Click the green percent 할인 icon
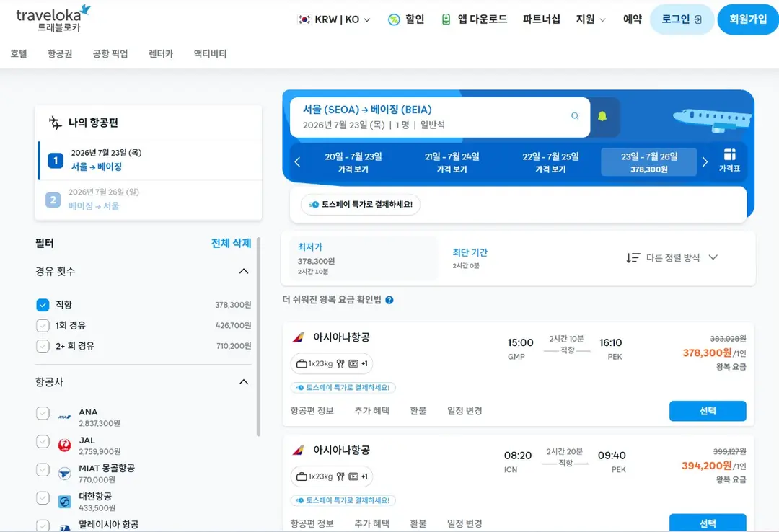 click(394, 19)
